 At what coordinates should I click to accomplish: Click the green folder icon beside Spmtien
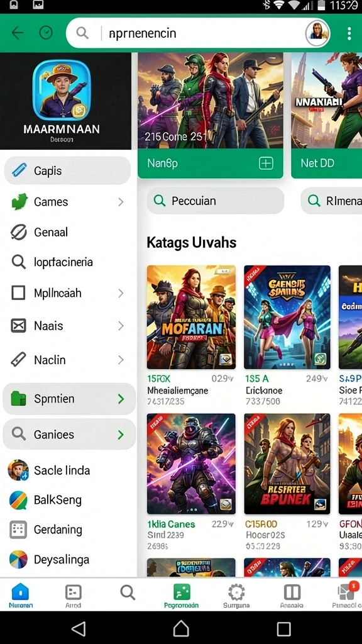coord(18,399)
